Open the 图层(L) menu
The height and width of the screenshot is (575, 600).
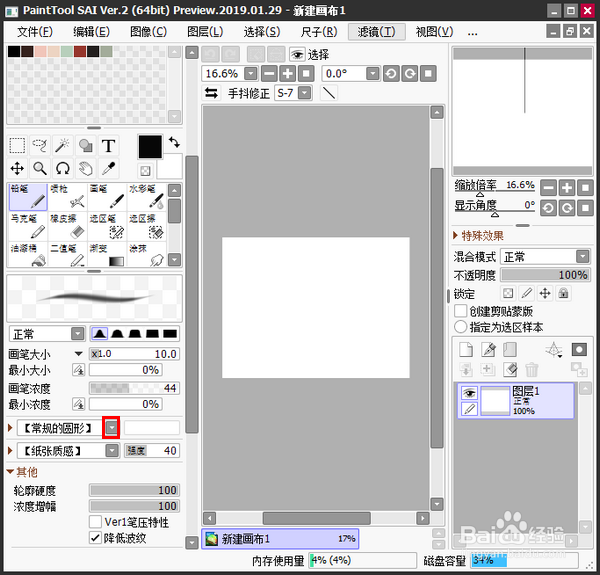(205, 32)
